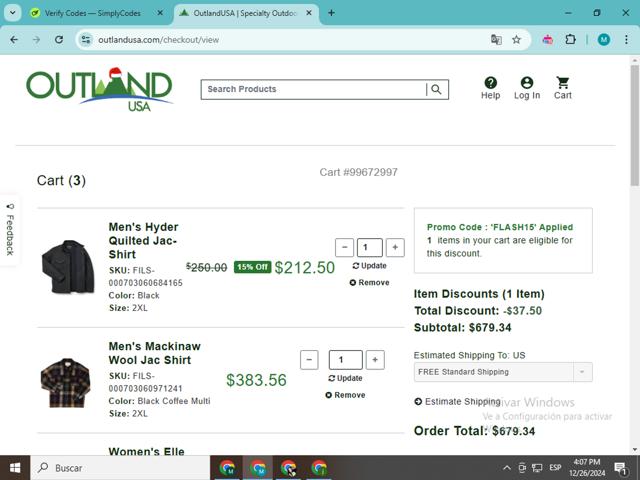Reload the page

pyautogui.click(x=59, y=40)
